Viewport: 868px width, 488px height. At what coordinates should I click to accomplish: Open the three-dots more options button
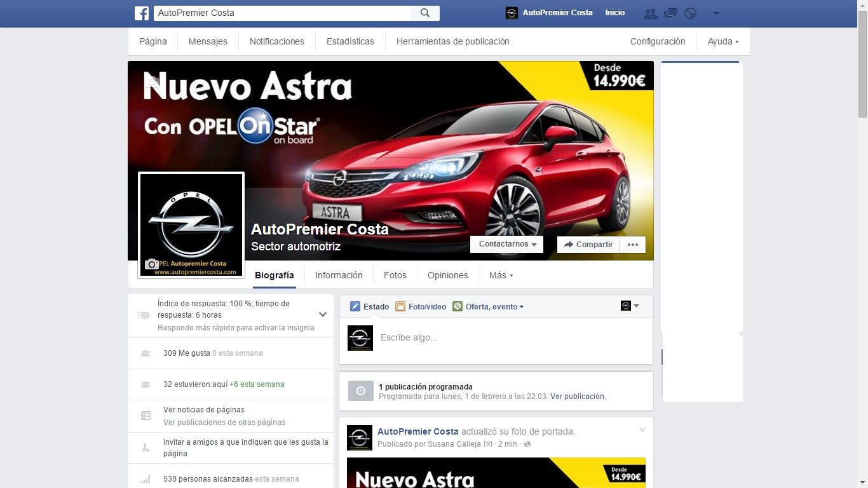[633, 244]
